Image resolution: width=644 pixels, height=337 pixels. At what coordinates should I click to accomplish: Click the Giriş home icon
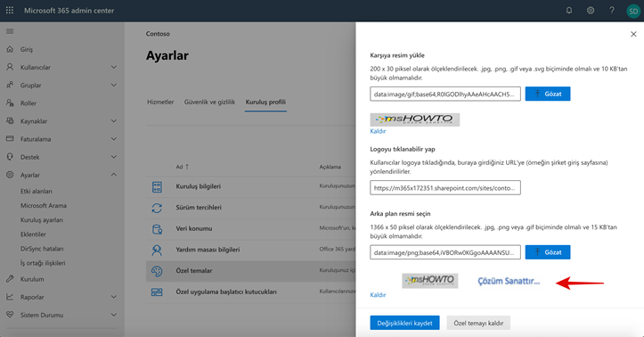[x=10, y=49]
